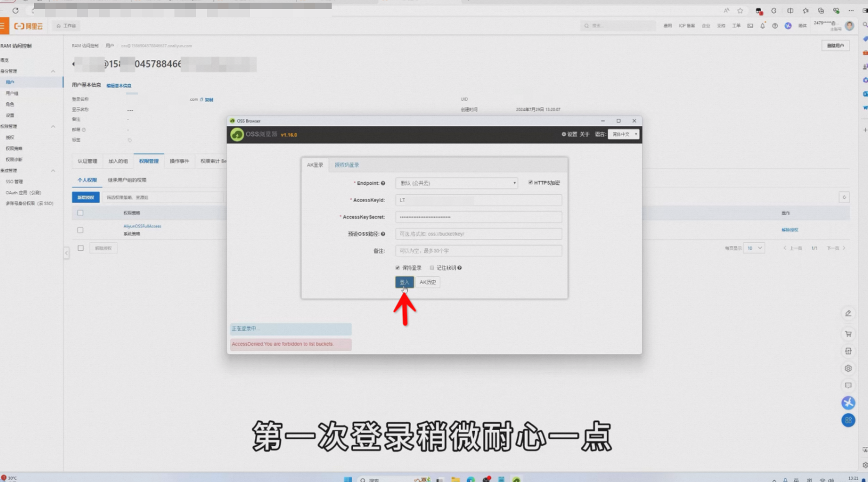The height and width of the screenshot is (482, 868).
Task: Open split screen view icon in browser toolbar
Action: (790, 10)
